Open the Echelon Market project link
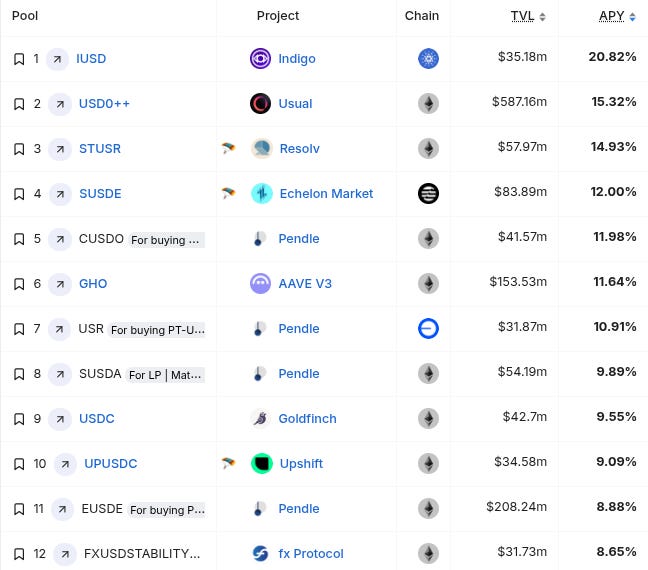 point(326,194)
